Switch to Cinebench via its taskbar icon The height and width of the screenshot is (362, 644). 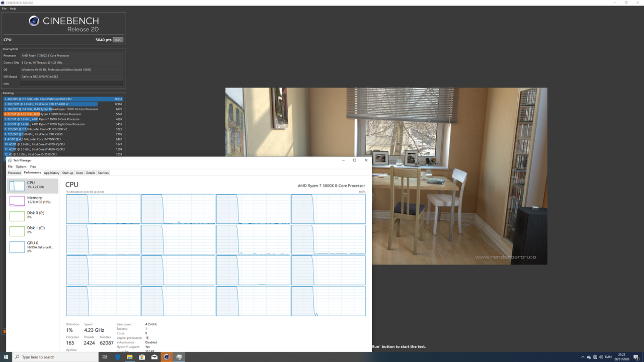167,357
